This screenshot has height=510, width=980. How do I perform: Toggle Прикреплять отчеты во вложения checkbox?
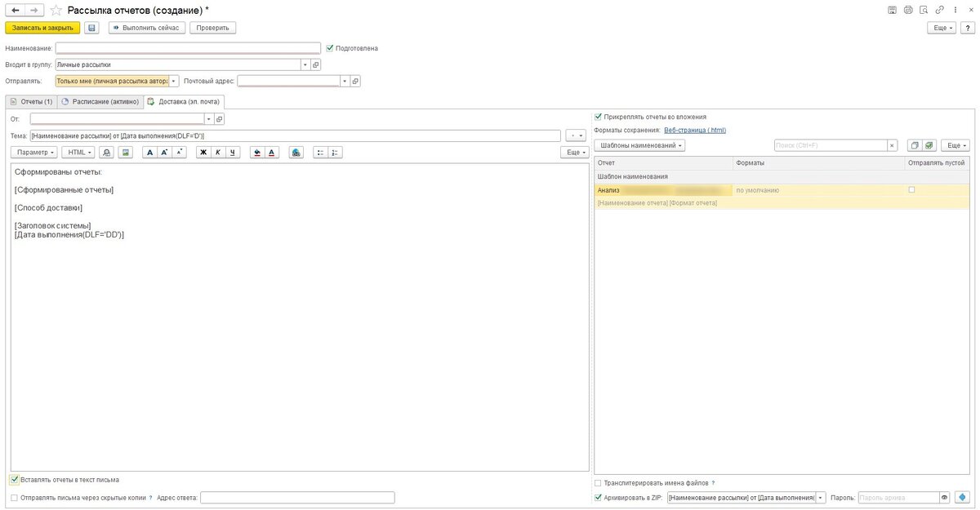[599, 117]
